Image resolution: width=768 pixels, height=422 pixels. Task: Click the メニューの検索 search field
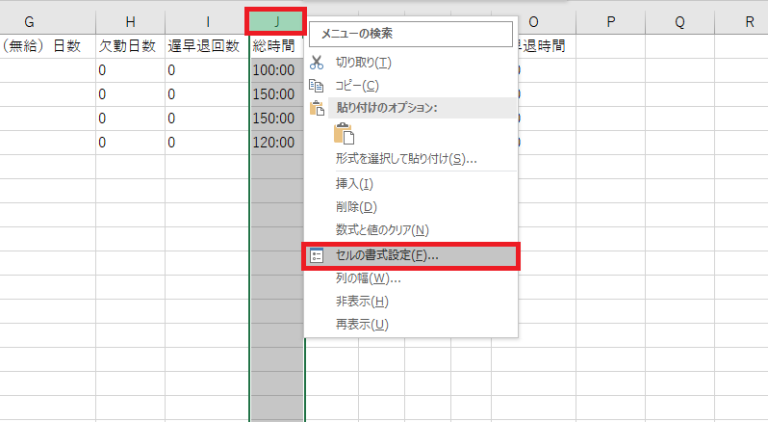point(411,33)
